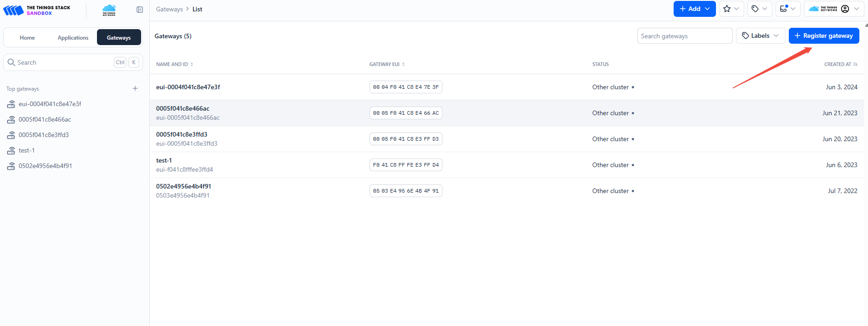868x326 pixels.
Task: Open gateway eui-0004f041c8e47e3f in table
Action: pyautogui.click(x=188, y=87)
